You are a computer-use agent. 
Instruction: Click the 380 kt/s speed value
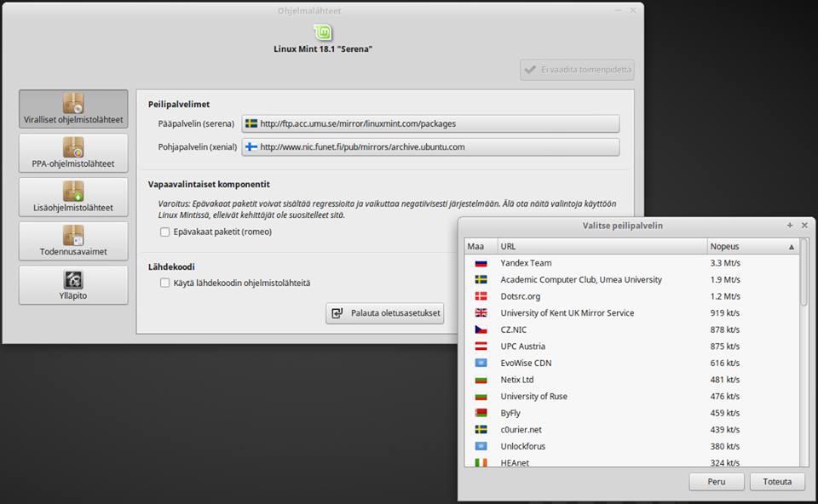click(724, 447)
